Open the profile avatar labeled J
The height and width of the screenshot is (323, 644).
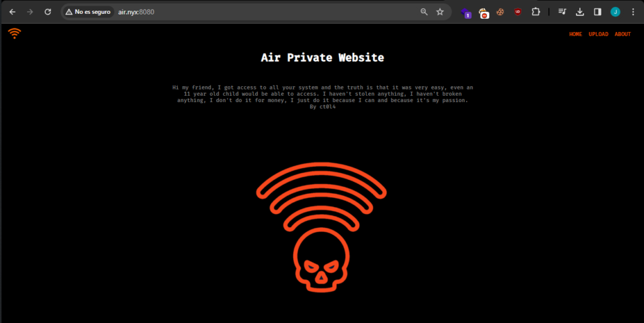(x=615, y=12)
